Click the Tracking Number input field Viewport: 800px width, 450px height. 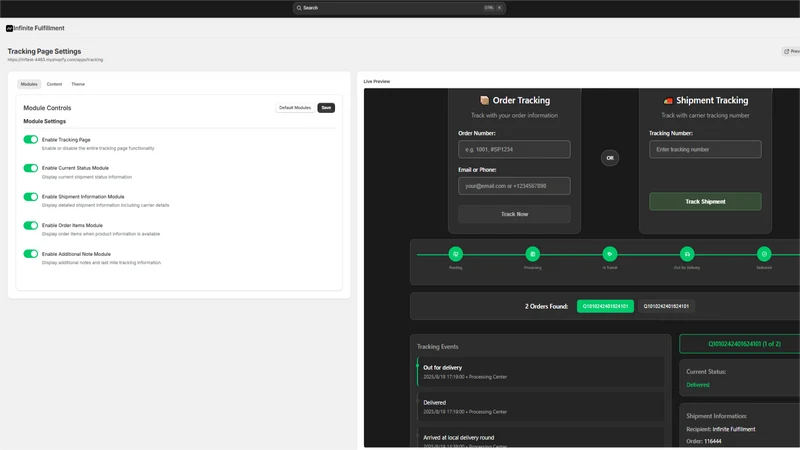pyautogui.click(x=705, y=149)
